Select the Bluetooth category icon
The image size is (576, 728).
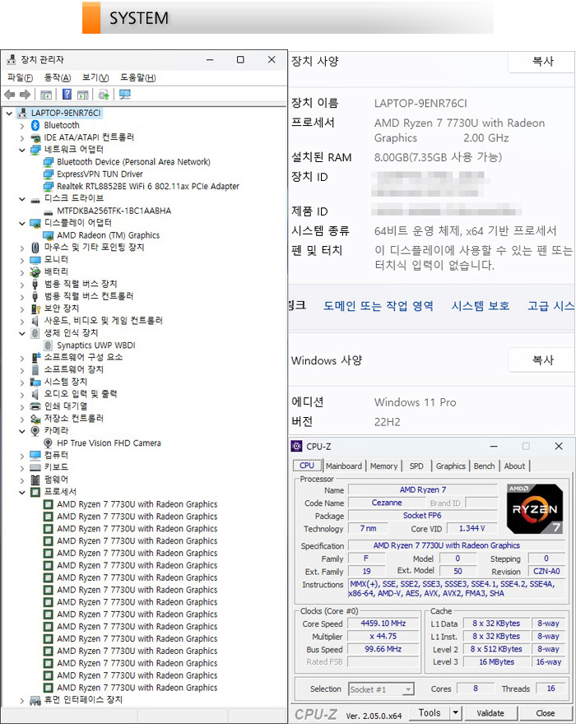pyautogui.click(x=35, y=125)
